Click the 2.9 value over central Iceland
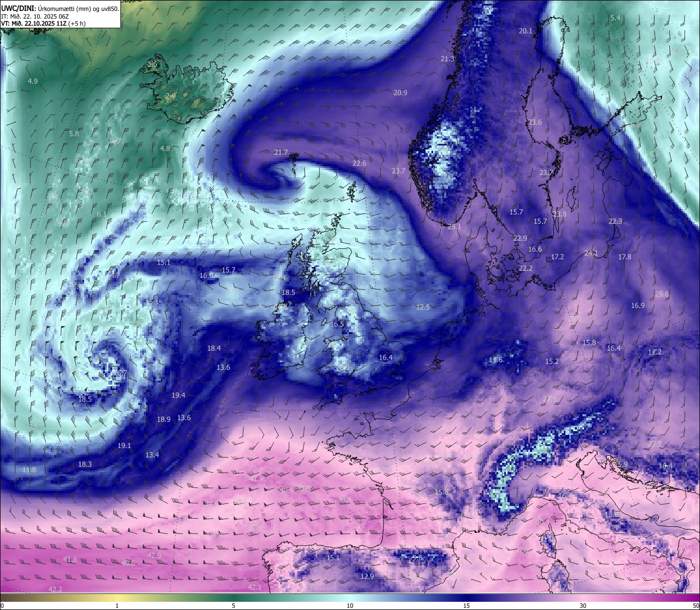Viewport: 700px width, 610px height. click(x=171, y=96)
